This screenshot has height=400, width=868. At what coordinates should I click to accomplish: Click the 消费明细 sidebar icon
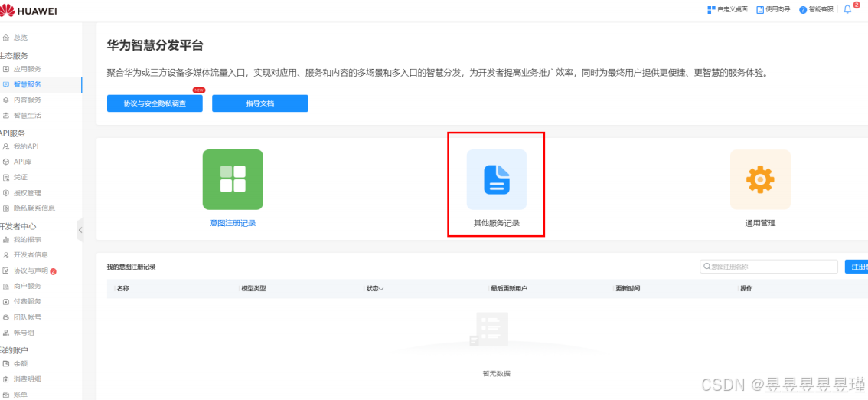tap(6, 379)
